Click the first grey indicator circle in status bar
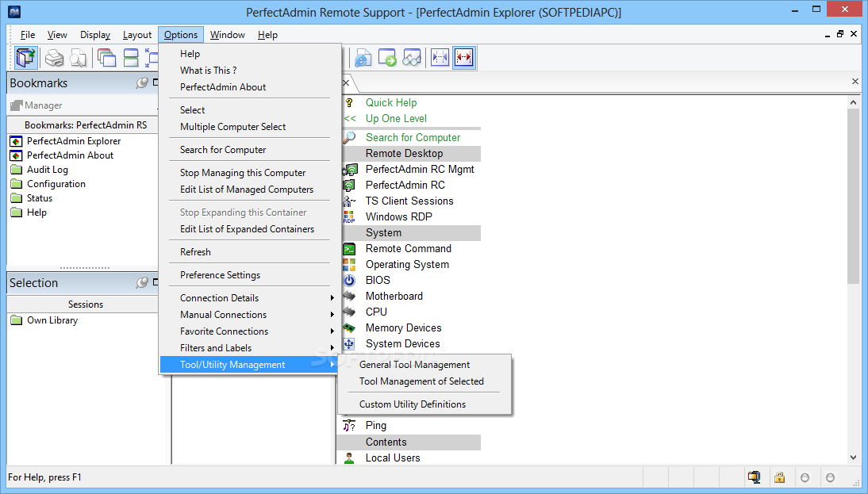868x494 pixels. tap(805, 477)
